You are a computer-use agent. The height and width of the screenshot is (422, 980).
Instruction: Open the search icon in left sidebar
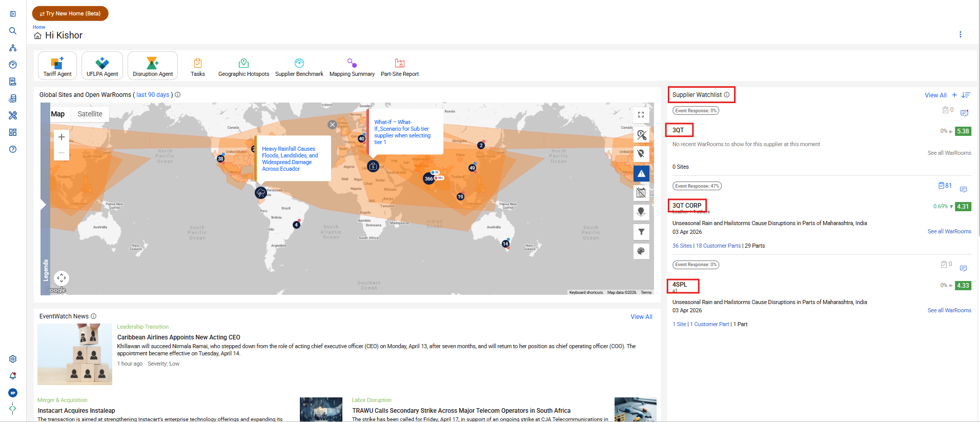(13, 31)
